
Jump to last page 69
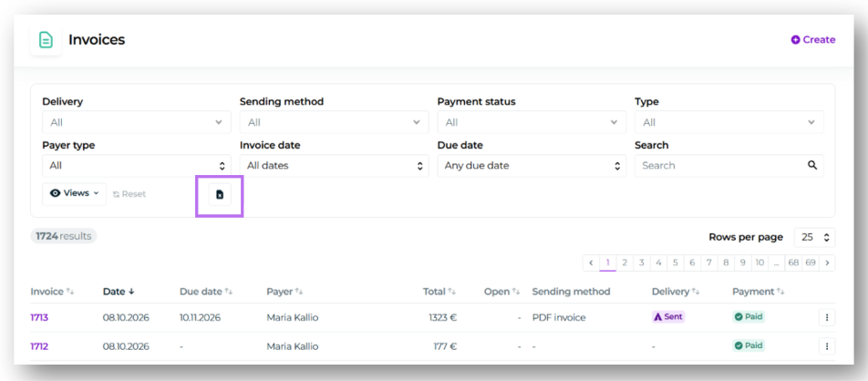click(x=811, y=263)
